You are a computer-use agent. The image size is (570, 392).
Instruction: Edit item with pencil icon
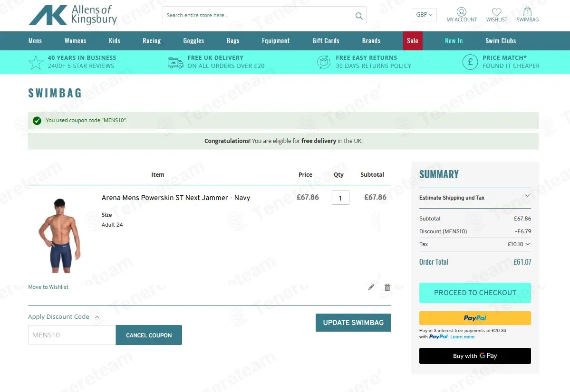(371, 287)
